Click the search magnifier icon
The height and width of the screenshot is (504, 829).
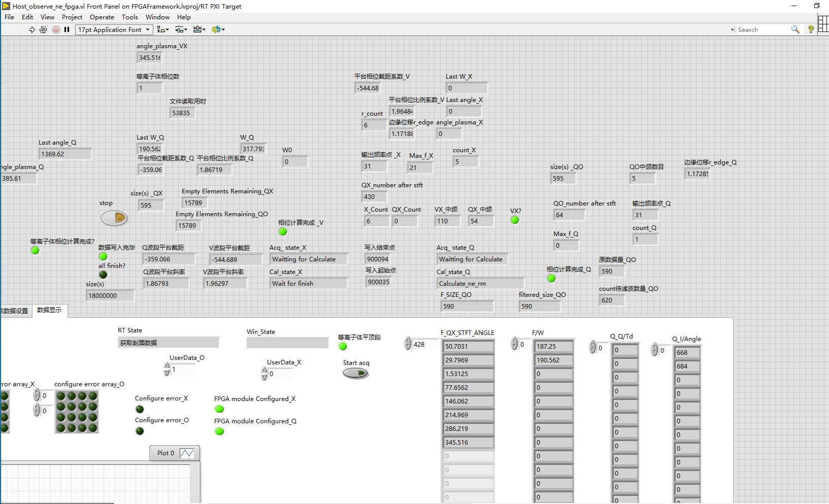[x=795, y=30]
